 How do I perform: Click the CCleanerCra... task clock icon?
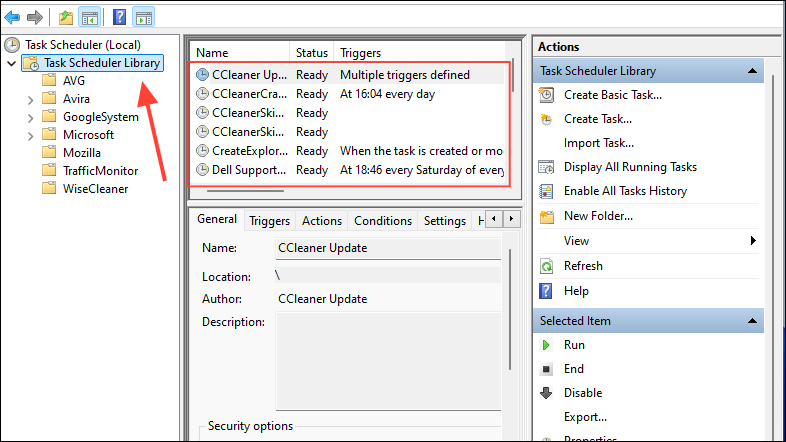click(x=202, y=94)
